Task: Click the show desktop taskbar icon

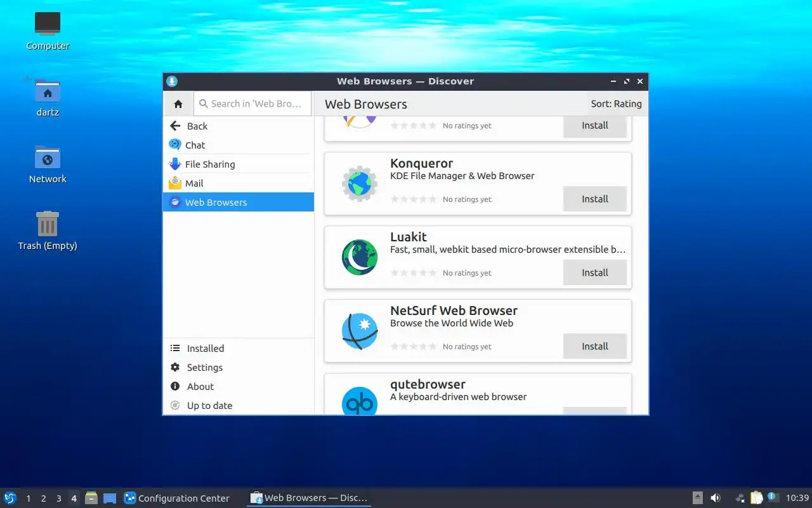Action: [x=110, y=498]
